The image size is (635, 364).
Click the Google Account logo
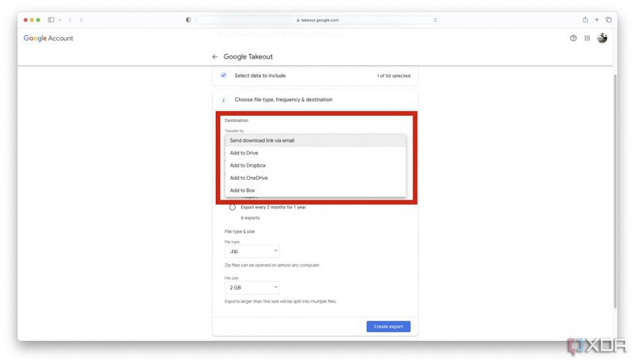[48, 38]
